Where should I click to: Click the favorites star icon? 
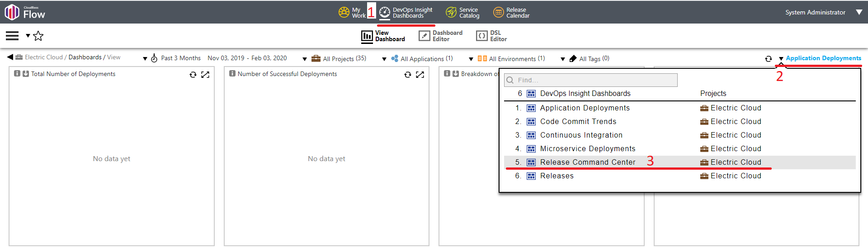pyautogui.click(x=38, y=36)
